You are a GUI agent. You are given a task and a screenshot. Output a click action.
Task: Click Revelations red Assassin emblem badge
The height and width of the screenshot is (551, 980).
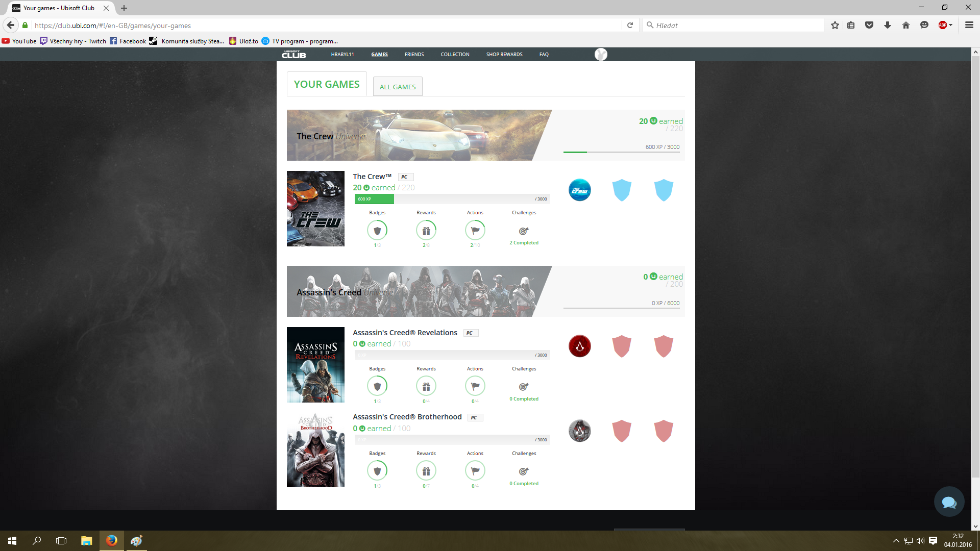coord(580,346)
